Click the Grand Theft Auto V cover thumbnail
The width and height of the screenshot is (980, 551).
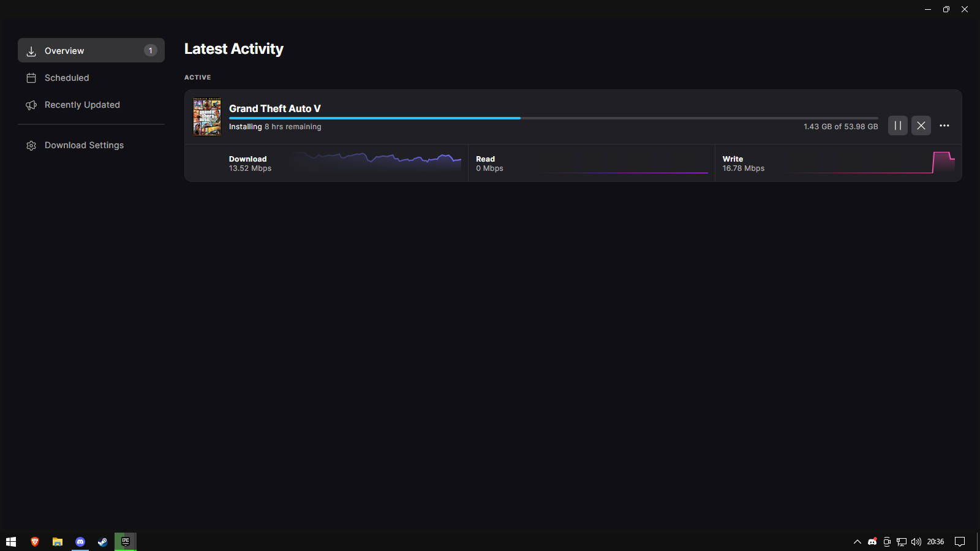tap(207, 117)
